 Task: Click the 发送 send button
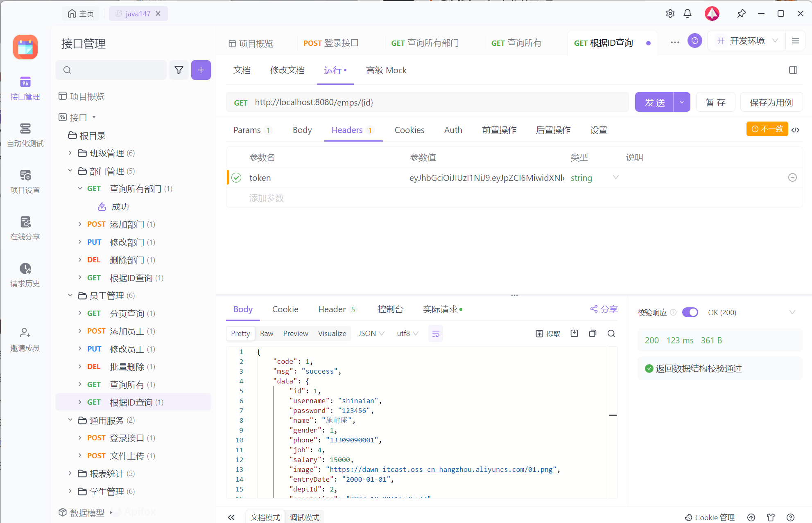tap(654, 102)
